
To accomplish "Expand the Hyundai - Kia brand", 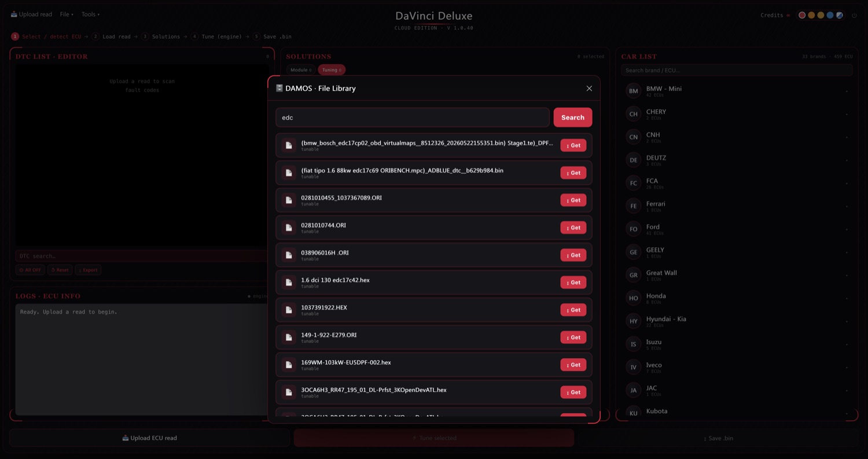I will pyautogui.click(x=737, y=321).
